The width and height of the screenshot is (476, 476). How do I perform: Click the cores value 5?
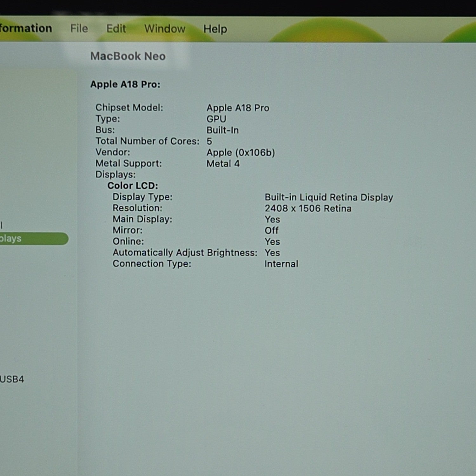(x=209, y=141)
